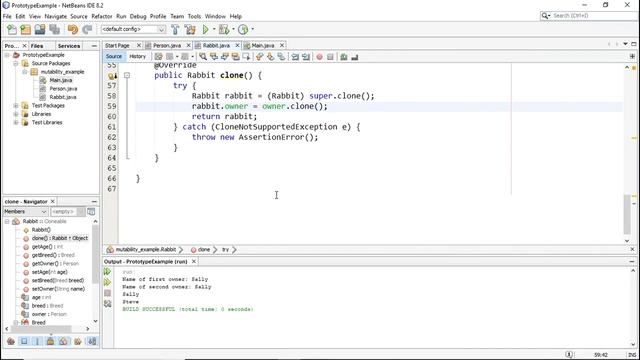The width and height of the screenshot is (640, 360).
Task: Click the New File toolbar icon
Action: (12, 29)
